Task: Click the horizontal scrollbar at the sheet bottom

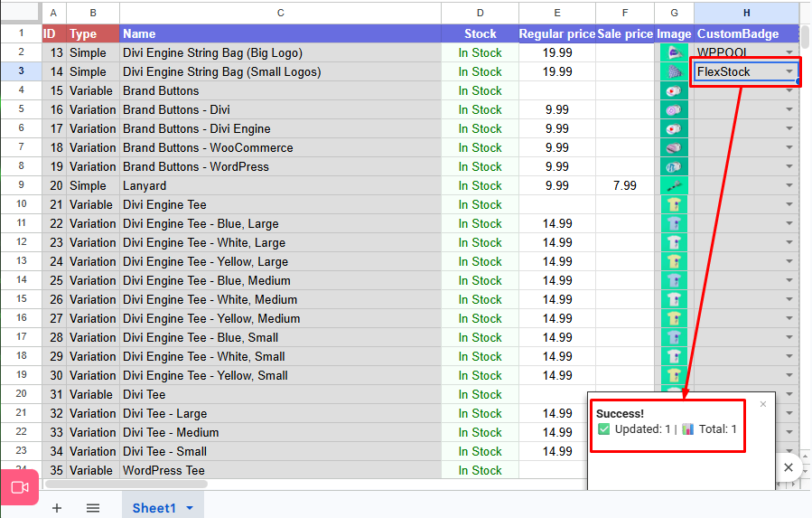Action: coord(126,485)
